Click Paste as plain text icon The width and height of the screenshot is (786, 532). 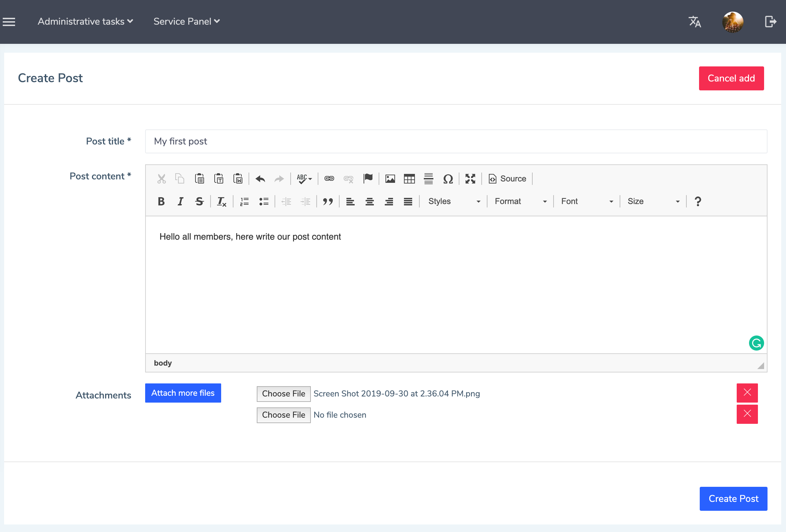[x=218, y=179]
